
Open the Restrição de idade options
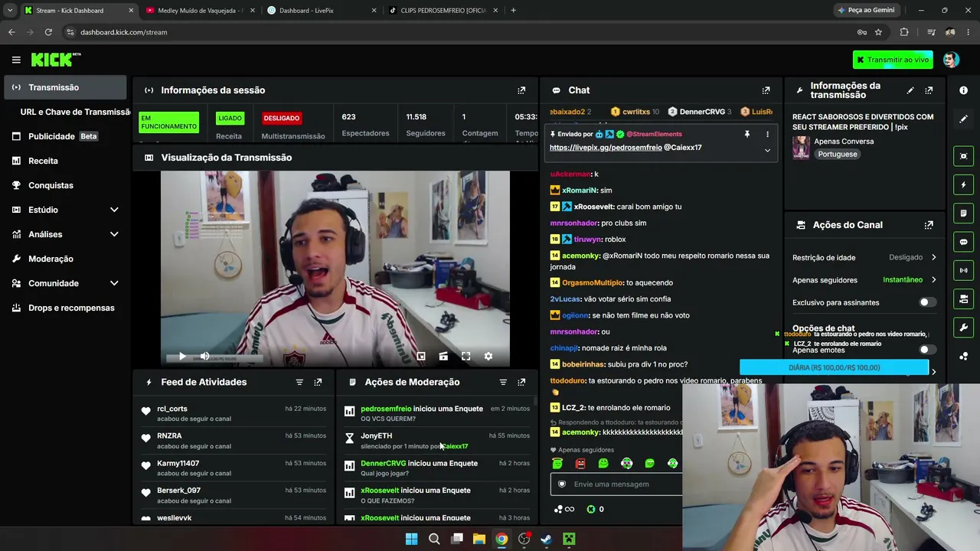864,257
